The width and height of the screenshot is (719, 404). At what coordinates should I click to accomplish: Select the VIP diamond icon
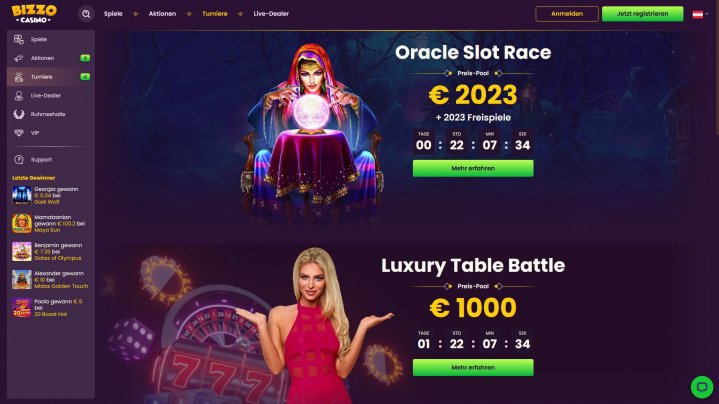[x=19, y=133]
